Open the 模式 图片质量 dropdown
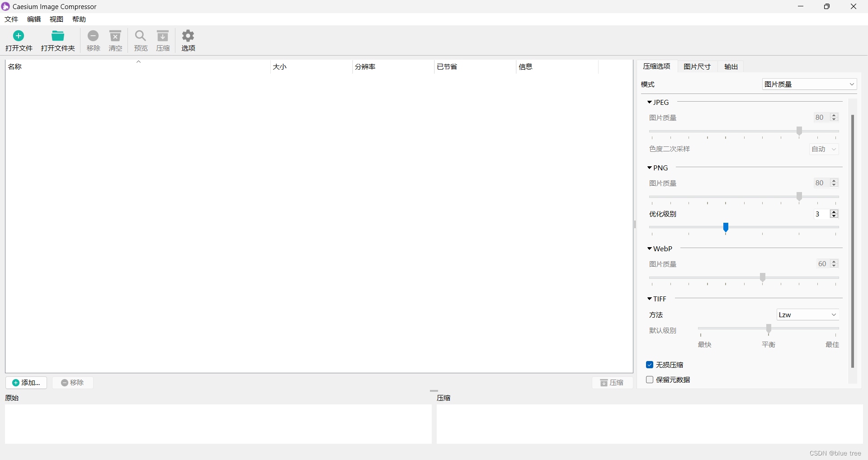 [809, 84]
